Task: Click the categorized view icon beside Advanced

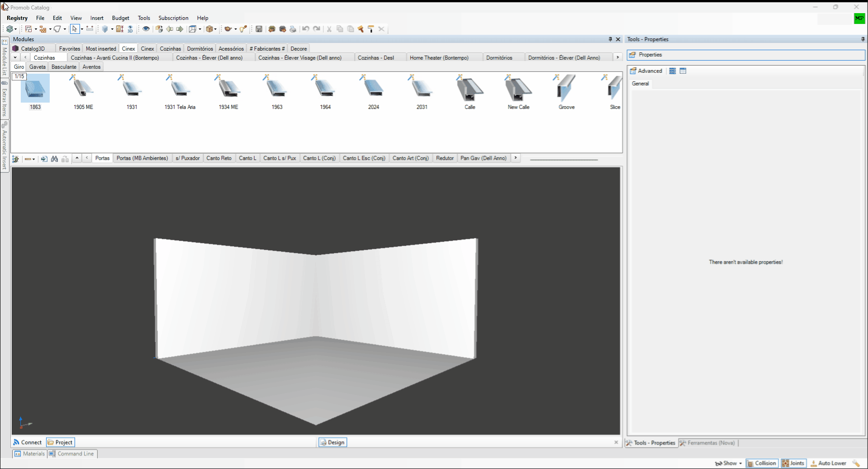Action: point(672,71)
